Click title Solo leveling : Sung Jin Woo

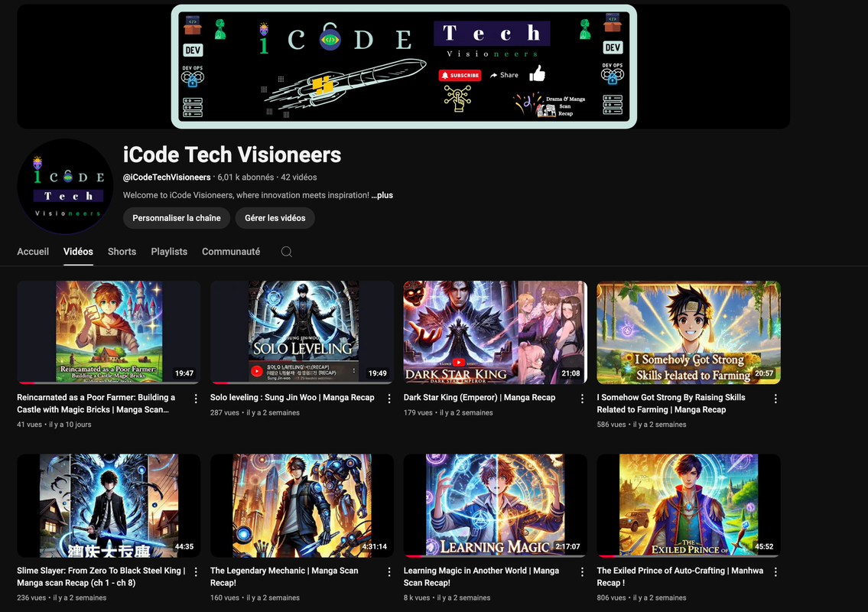coord(292,398)
